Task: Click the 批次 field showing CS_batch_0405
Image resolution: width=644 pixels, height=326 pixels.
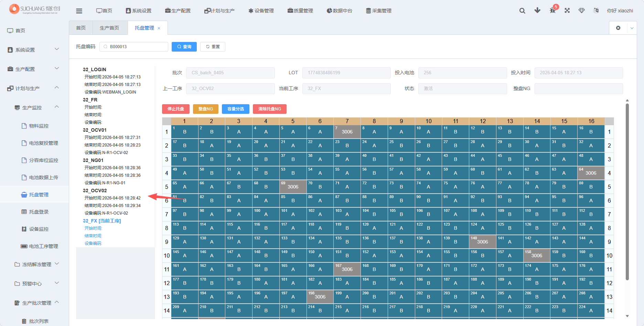Action: click(230, 73)
